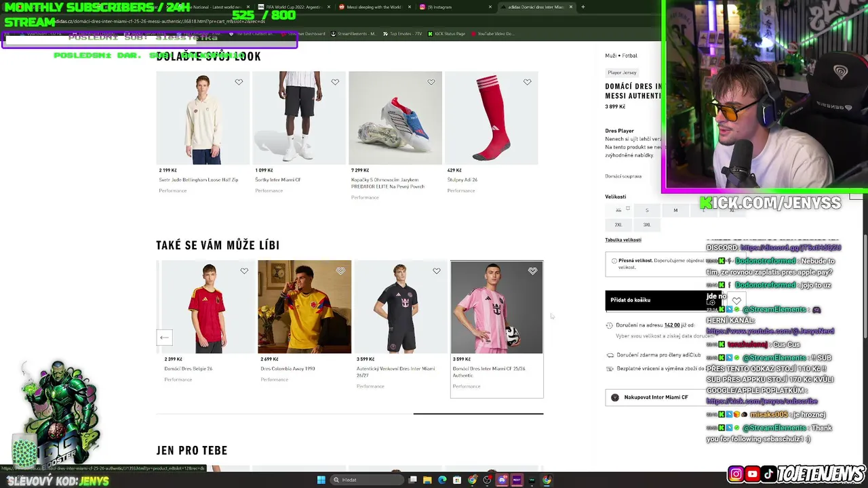868x488 pixels.
Task: Open the kick.com subscribe link in chat
Action: [762, 401]
